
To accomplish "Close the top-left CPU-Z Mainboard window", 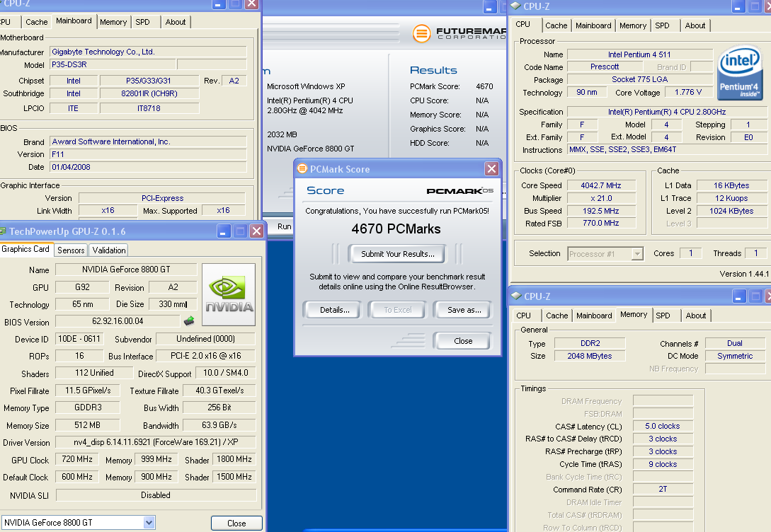I will click(252, 4).
